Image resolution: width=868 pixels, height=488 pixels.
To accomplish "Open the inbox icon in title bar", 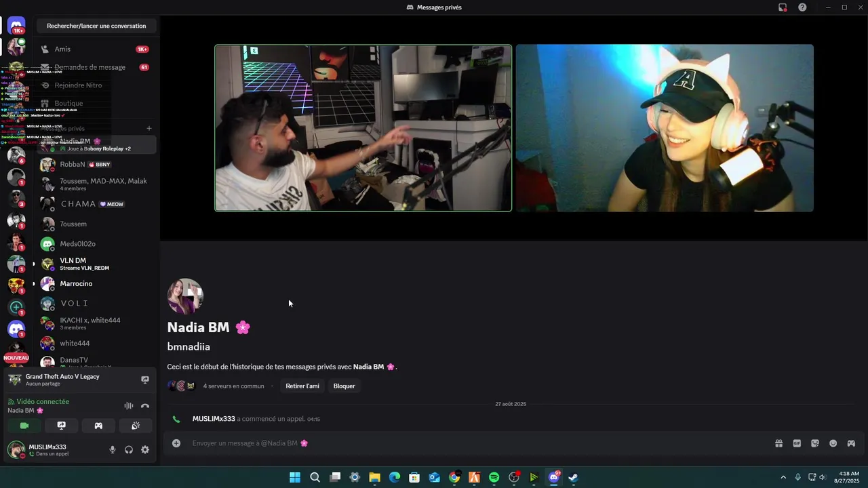I will (783, 7).
